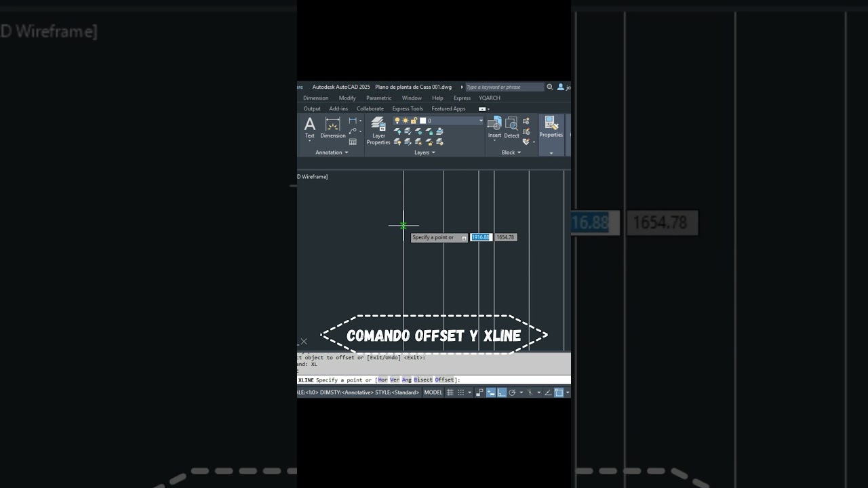Choose the Offset option in command line
The width and height of the screenshot is (868, 488).
click(444, 380)
